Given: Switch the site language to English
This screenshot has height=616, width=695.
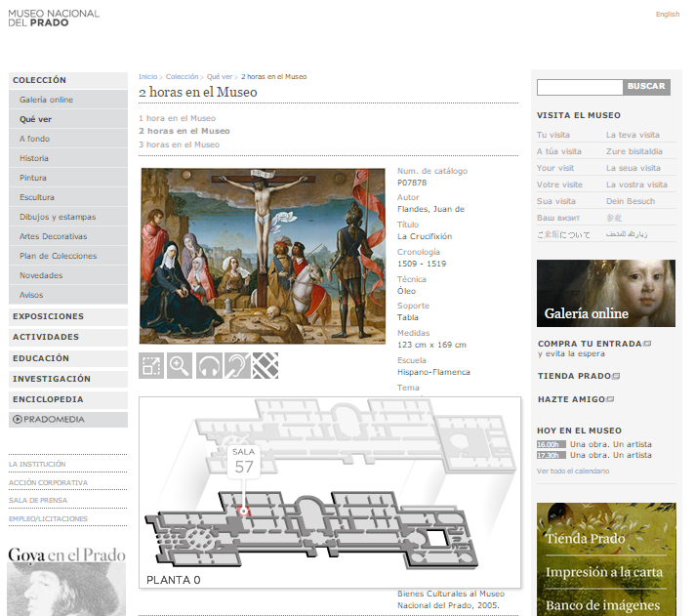Looking at the screenshot, I should pos(668,14).
